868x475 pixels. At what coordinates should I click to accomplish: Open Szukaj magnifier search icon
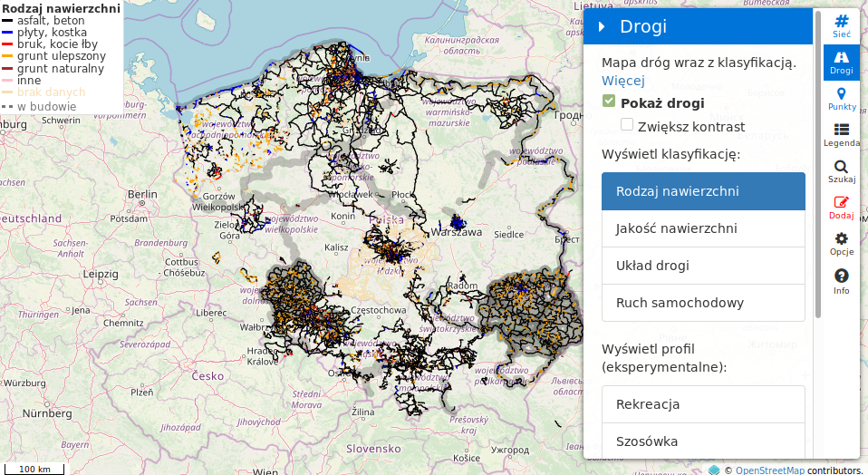click(x=842, y=172)
